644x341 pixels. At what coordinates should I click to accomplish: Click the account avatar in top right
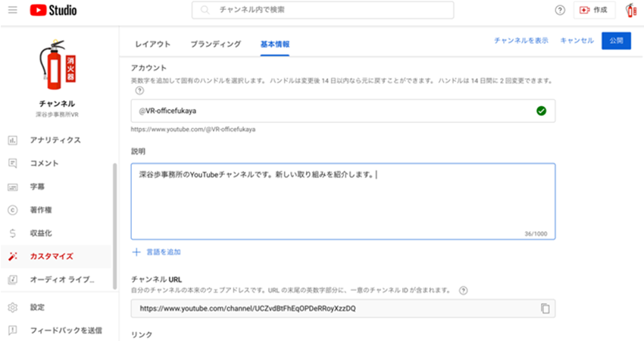(630, 11)
